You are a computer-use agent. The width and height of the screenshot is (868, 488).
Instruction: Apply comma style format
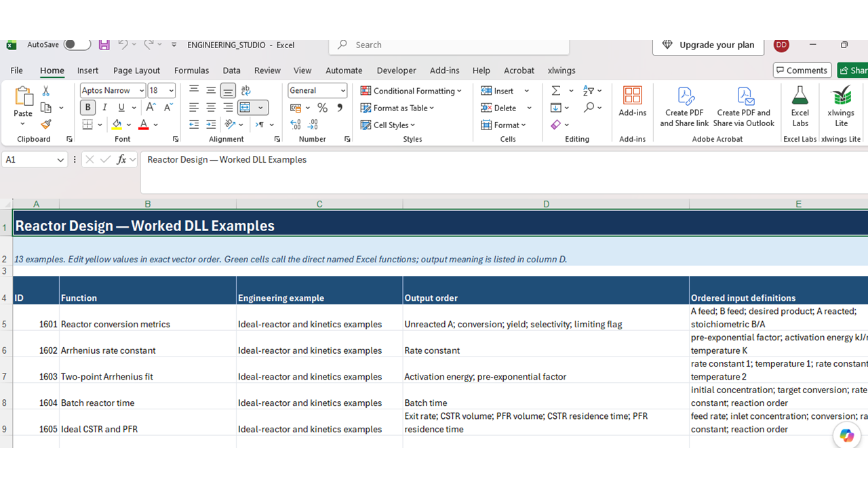tap(339, 108)
